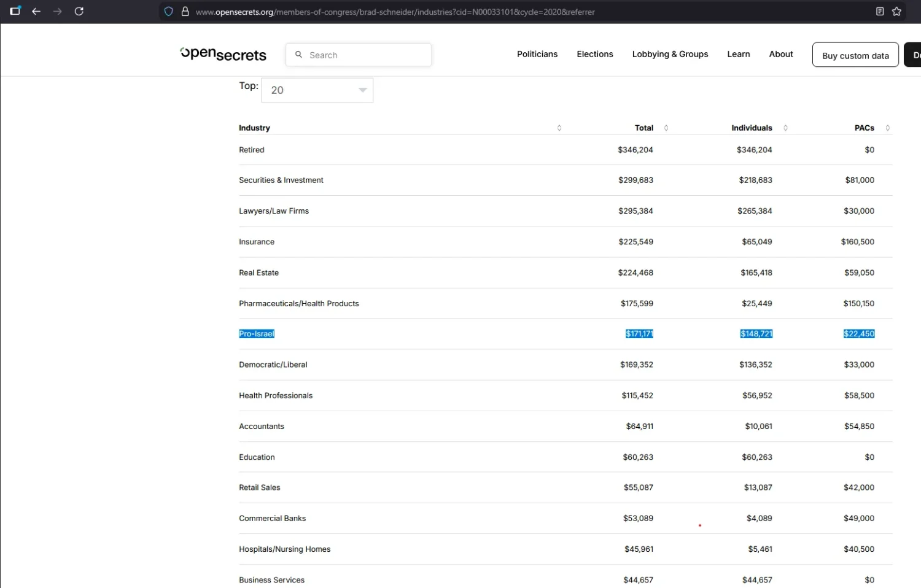Select the Retired industry row
This screenshot has height=588, width=921.
click(x=565, y=150)
